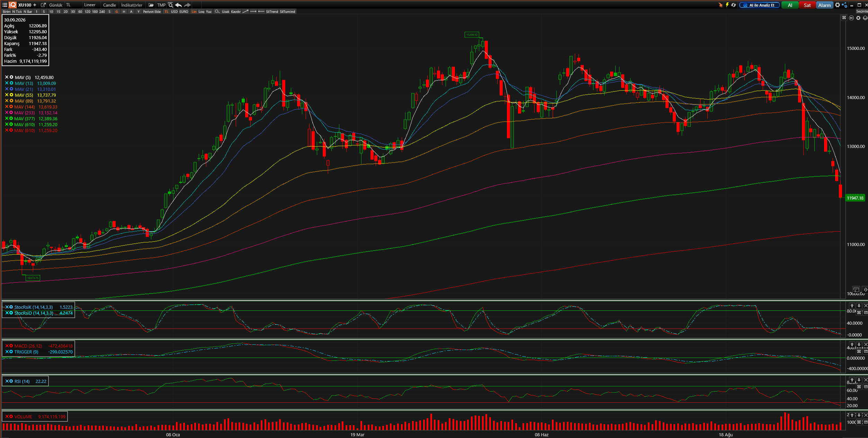The height and width of the screenshot is (438, 868).
Task: Select the right-pointing arrow line tool
Action: click(253, 11)
